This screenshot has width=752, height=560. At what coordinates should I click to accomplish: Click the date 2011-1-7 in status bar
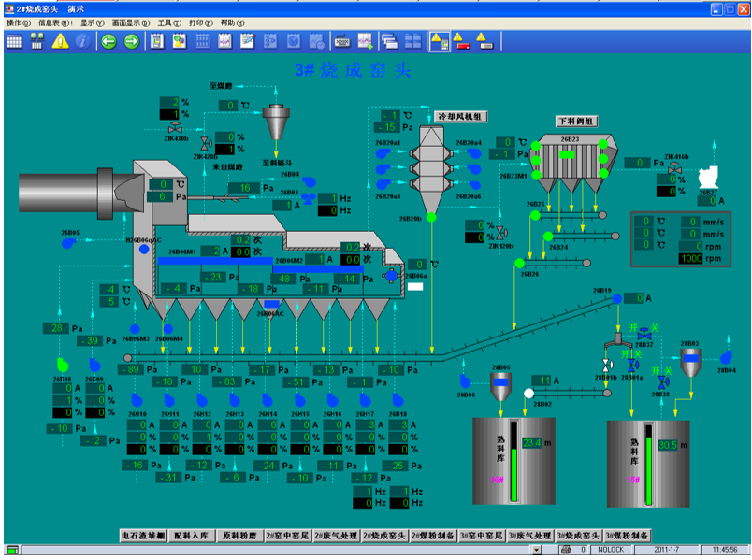667,550
